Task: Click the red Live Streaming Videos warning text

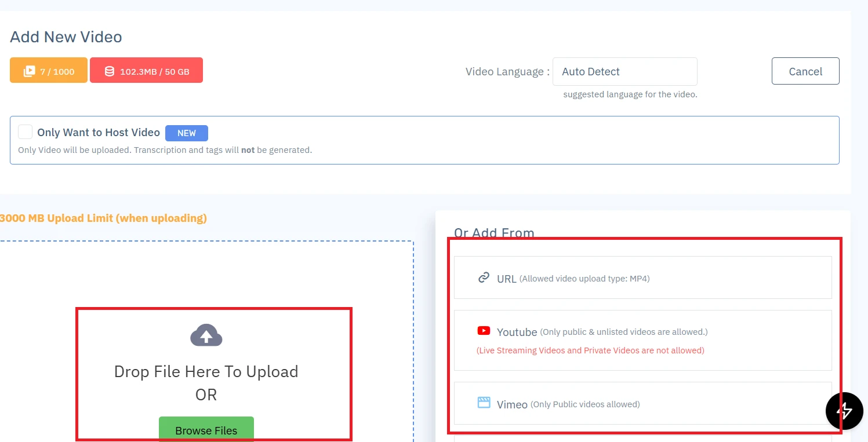Action: (590, 350)
